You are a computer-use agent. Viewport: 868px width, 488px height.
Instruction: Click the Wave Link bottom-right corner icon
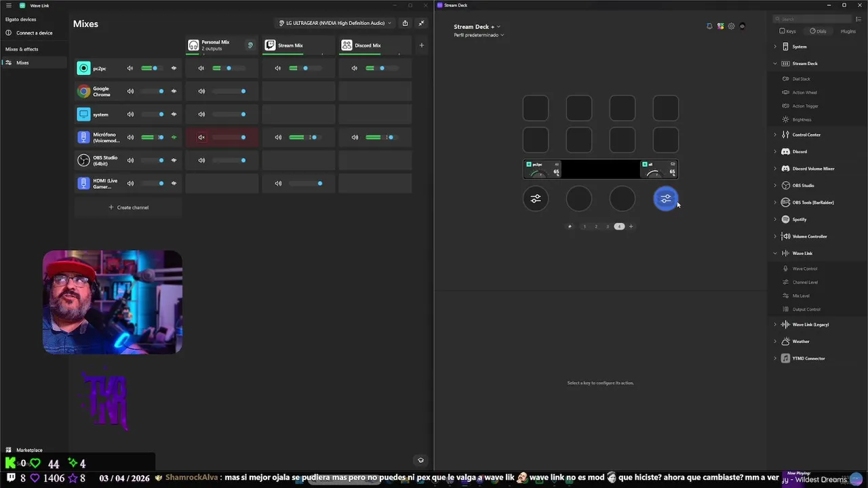click(420, 460)
